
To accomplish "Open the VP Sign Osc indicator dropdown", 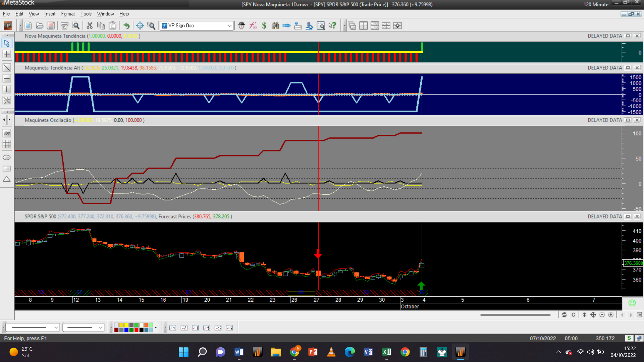I will (229, 25).
